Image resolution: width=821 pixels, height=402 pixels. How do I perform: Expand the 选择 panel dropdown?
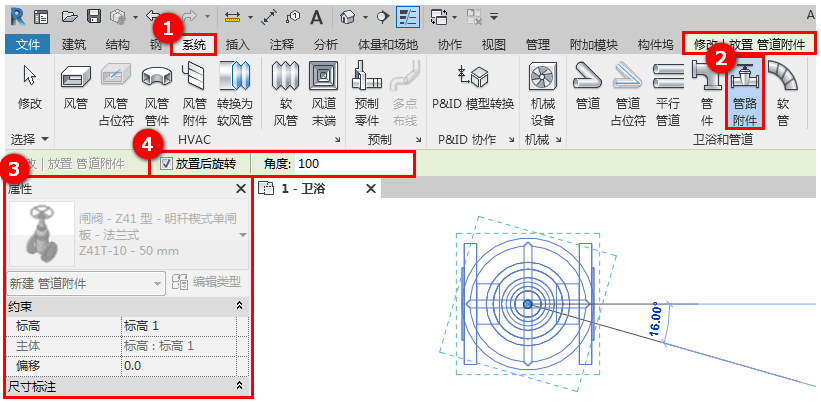pos(29,139)
